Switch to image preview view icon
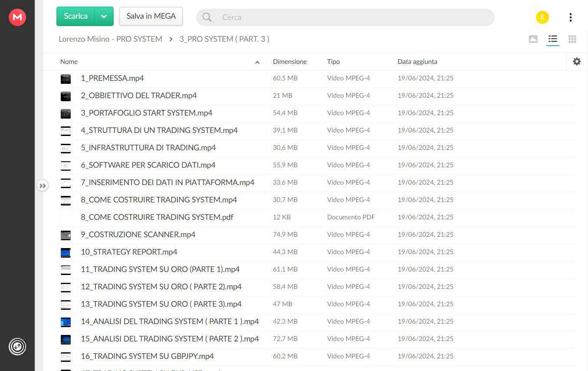Viewport: 588px width, 371px height. [533, 39]
